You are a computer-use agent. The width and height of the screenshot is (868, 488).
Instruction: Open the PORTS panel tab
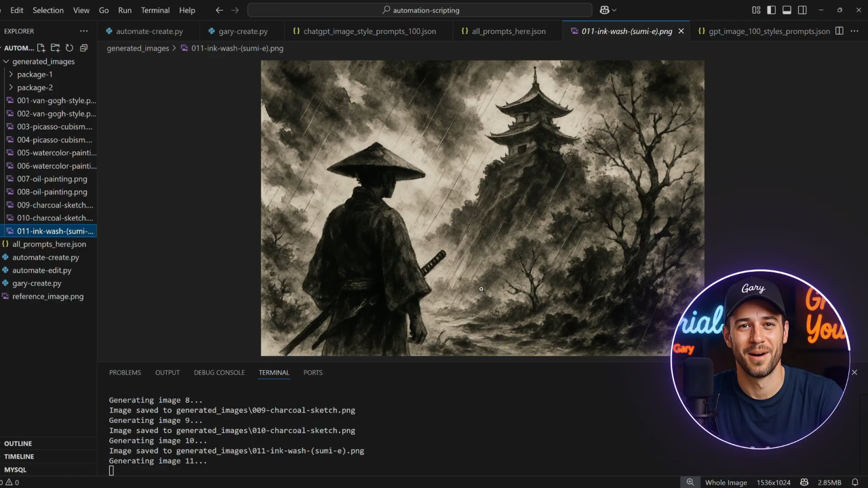(x=313, y=373)
